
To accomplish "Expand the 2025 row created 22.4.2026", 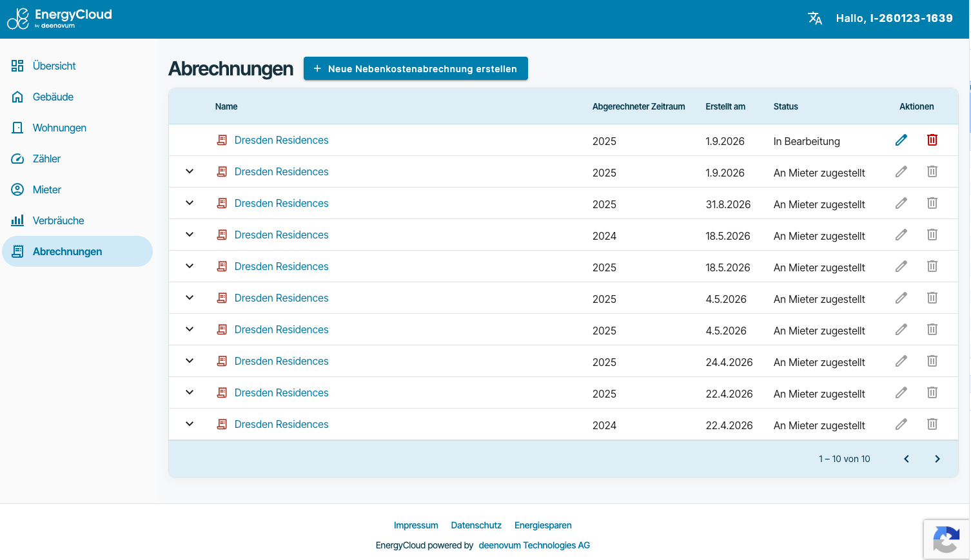I will click(190, 392).
